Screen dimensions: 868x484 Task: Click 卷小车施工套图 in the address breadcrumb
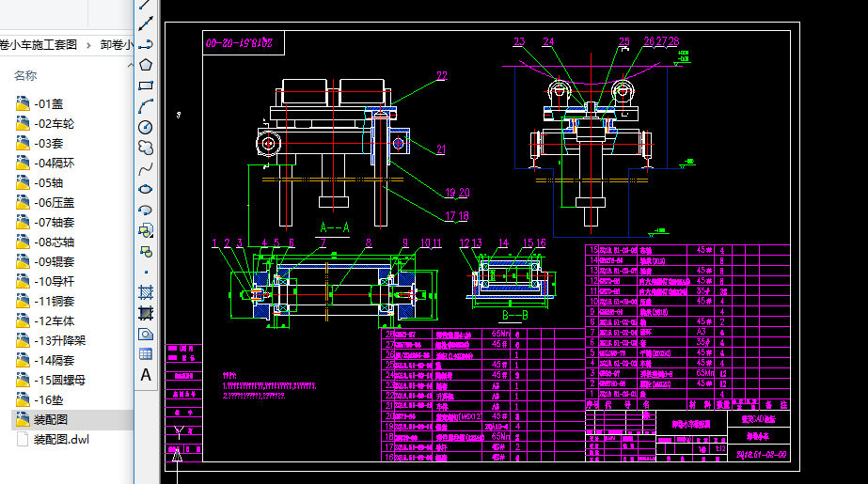point(38,44)
